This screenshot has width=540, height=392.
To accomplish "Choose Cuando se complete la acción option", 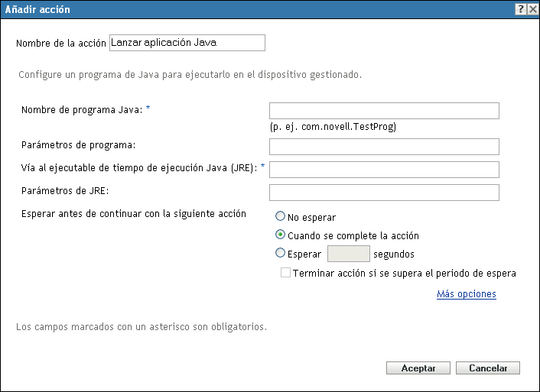I will click(281, 235).
